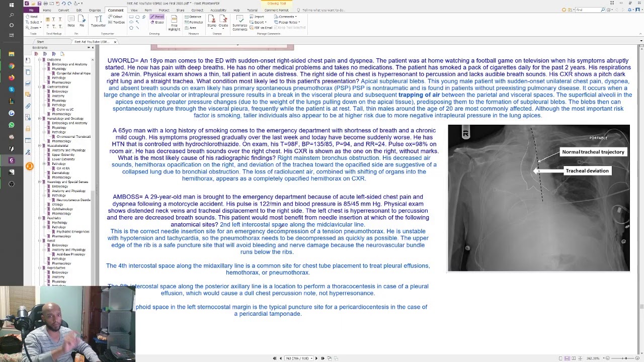Screen dimensions: 644x362
Task: Select the Textbox tool
Action: [116, 22]
